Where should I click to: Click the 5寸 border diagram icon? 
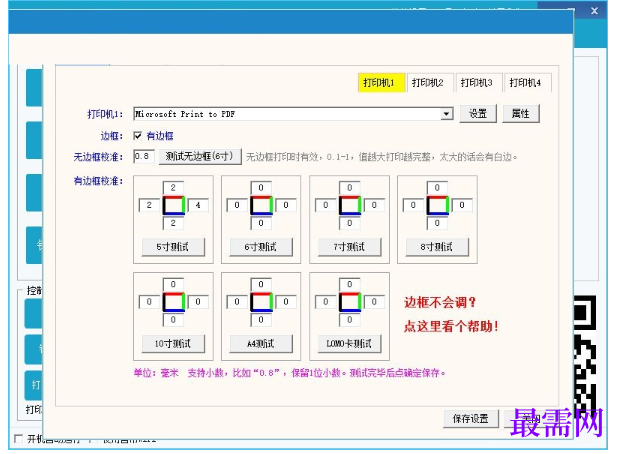[x=174, y=205]
